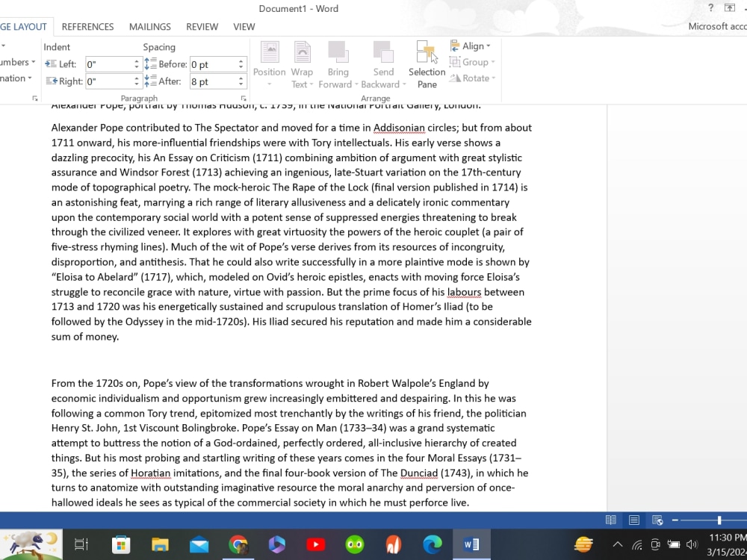
Task: Adjust Spacing Before using stepper arrows
Action: pyautogui.click(x=241, y=64)
